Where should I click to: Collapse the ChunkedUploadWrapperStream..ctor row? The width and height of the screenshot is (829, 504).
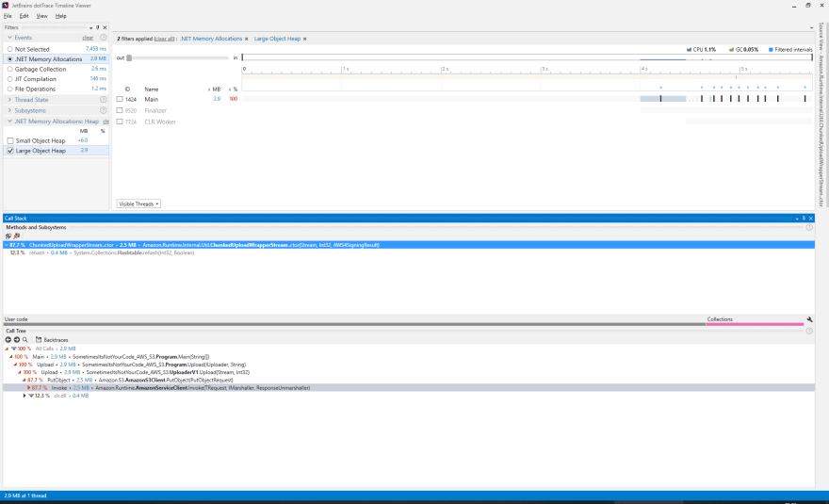pyautogui.click(x=7, y=245)
